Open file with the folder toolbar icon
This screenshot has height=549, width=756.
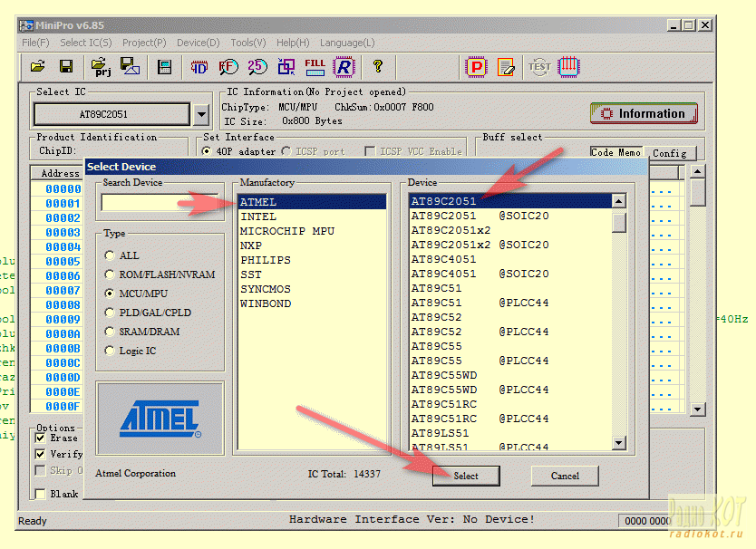(x=37, y=66)
